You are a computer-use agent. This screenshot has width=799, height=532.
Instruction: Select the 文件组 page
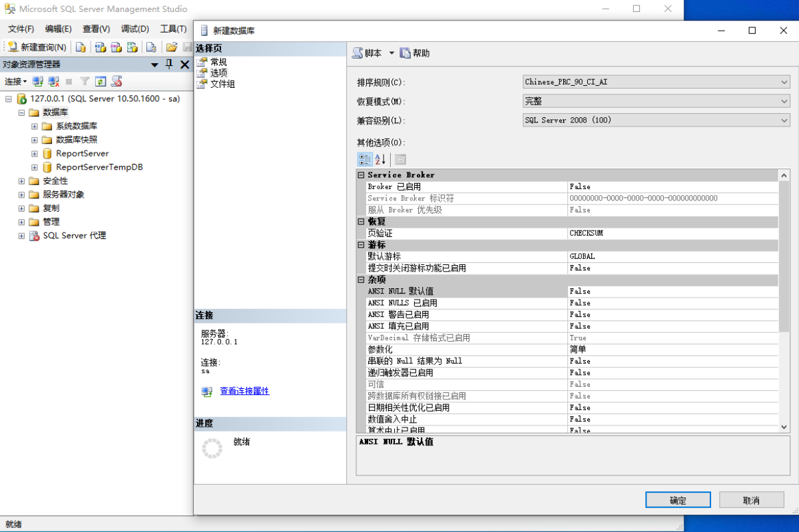point(222,84)
